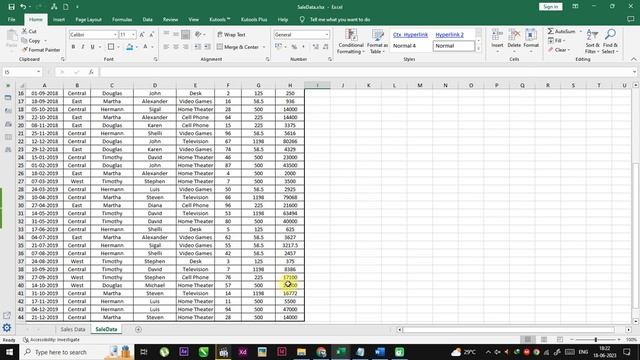Increase font size with the larger A
Image resolution: width=640 pixels, height=360 pixels.
pos(142,35)
